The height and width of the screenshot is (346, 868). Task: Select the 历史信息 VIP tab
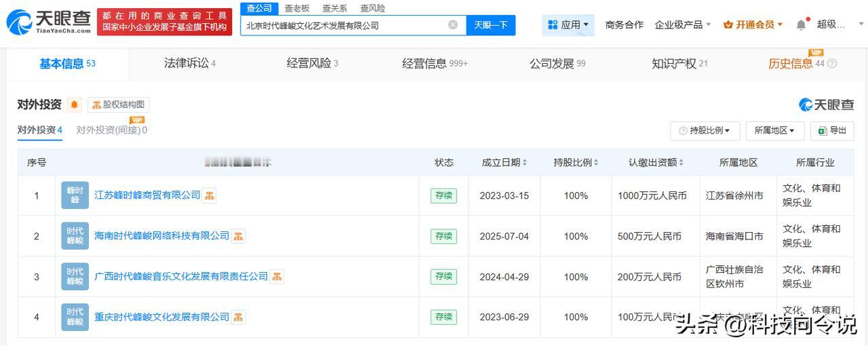point(796,63)
